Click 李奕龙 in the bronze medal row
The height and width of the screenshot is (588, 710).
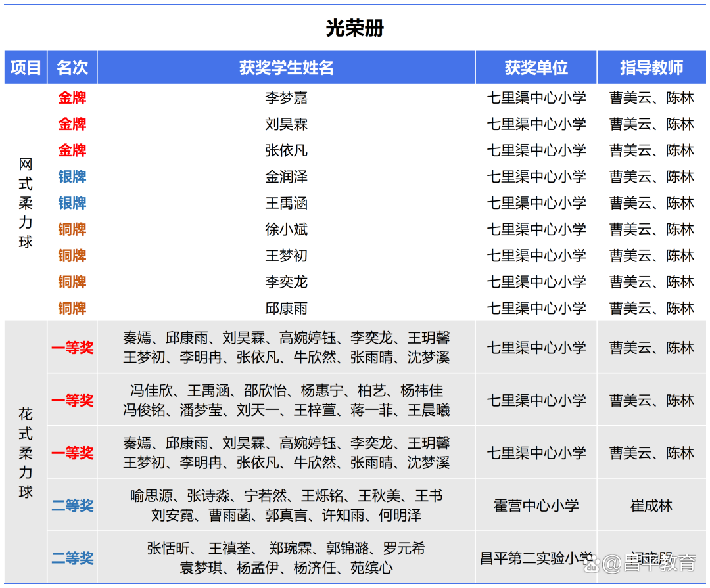click(x=286, y=282)
